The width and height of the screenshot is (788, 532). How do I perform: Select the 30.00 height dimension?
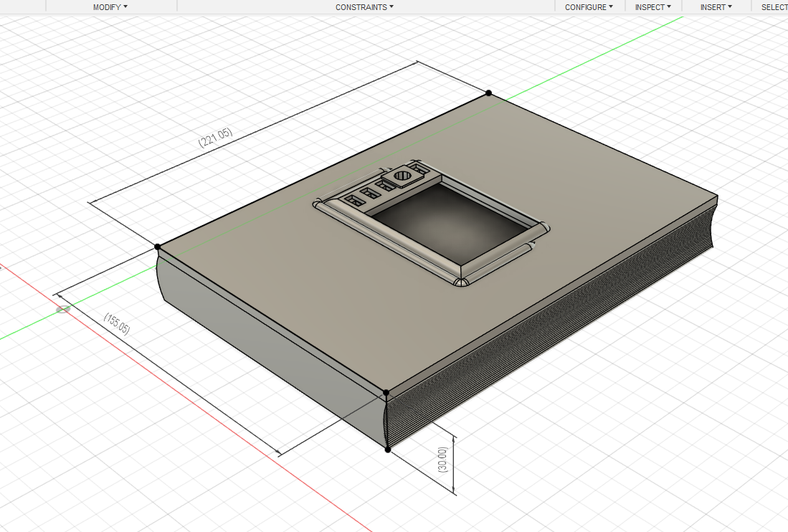pyautogui.click(x=442, y=460)
